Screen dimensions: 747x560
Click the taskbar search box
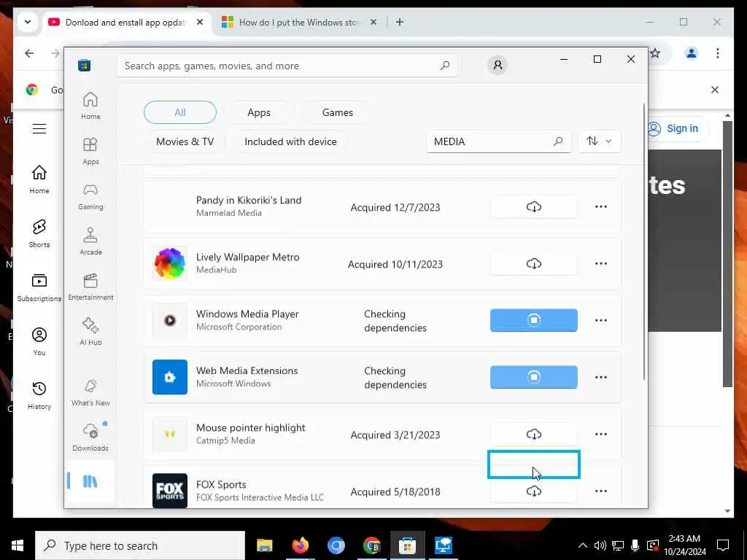pos(140,545)
